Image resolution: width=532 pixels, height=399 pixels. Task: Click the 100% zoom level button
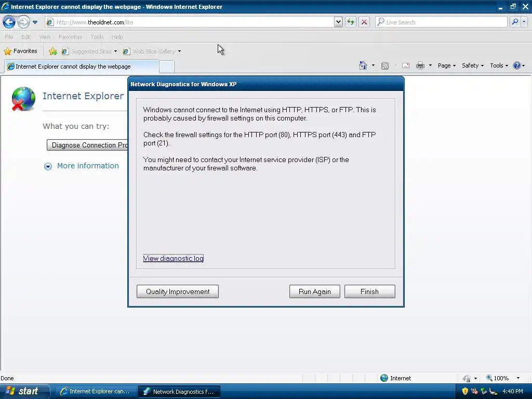tap(497, 378)
